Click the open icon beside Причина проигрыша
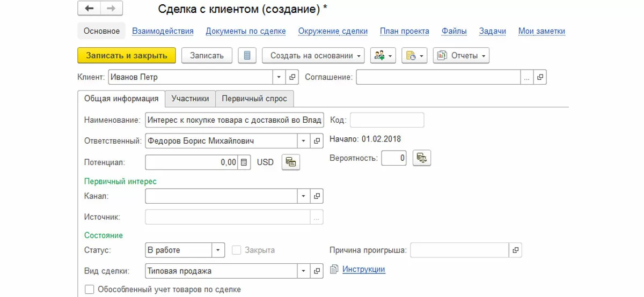 [515, 250]
